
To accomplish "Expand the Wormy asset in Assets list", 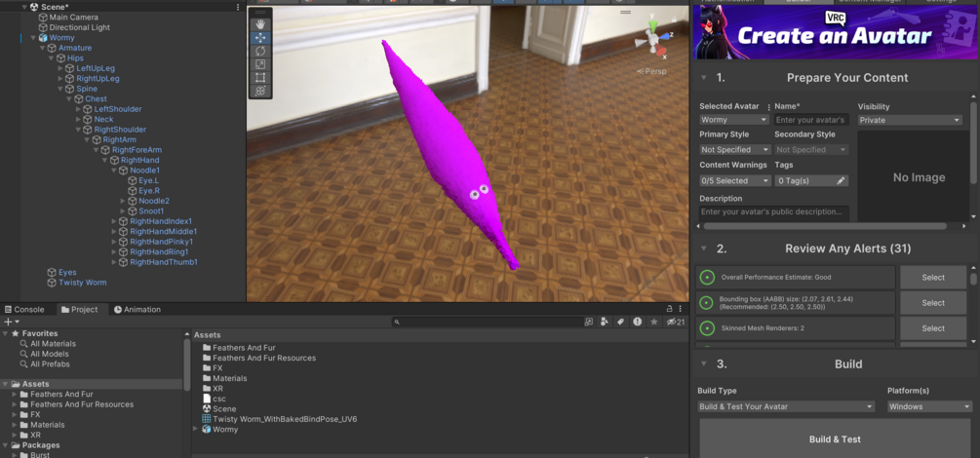I will [196, 429].
